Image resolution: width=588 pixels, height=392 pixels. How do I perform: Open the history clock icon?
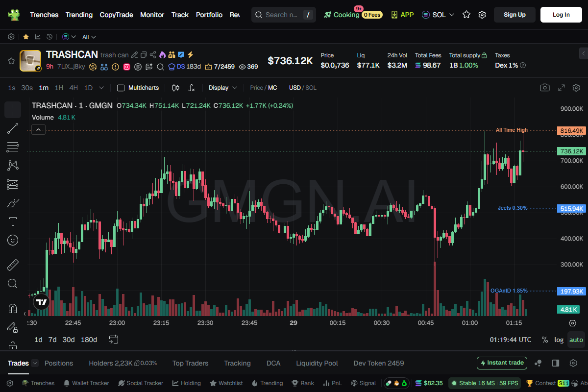tap(49, 37)
